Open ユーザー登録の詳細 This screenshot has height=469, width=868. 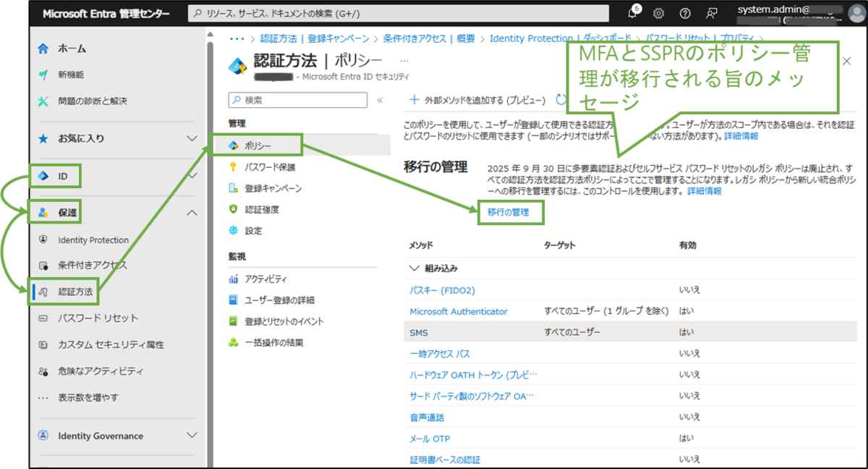279,300
